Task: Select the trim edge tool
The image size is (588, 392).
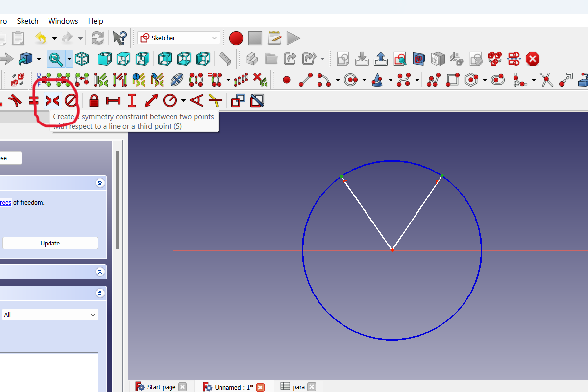Action: coord(546,79)
